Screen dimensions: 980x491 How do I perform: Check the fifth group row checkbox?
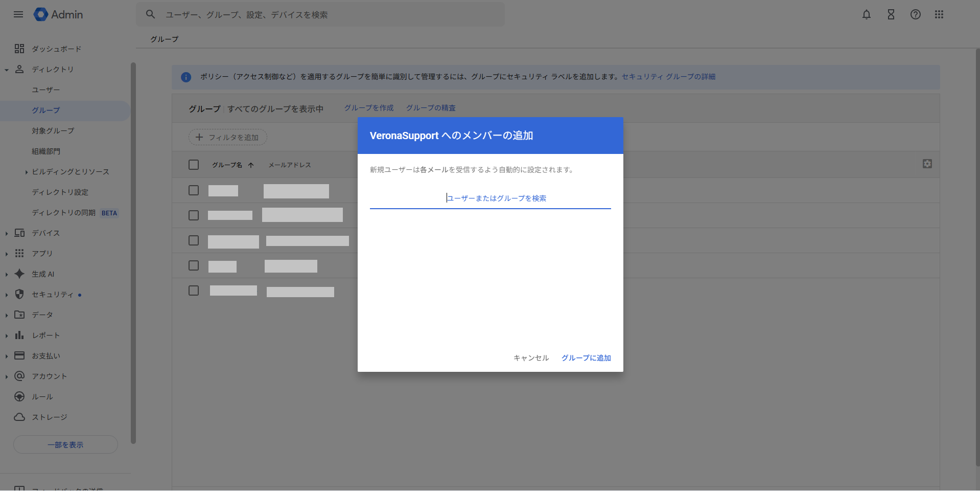click(x=194, y=291)
